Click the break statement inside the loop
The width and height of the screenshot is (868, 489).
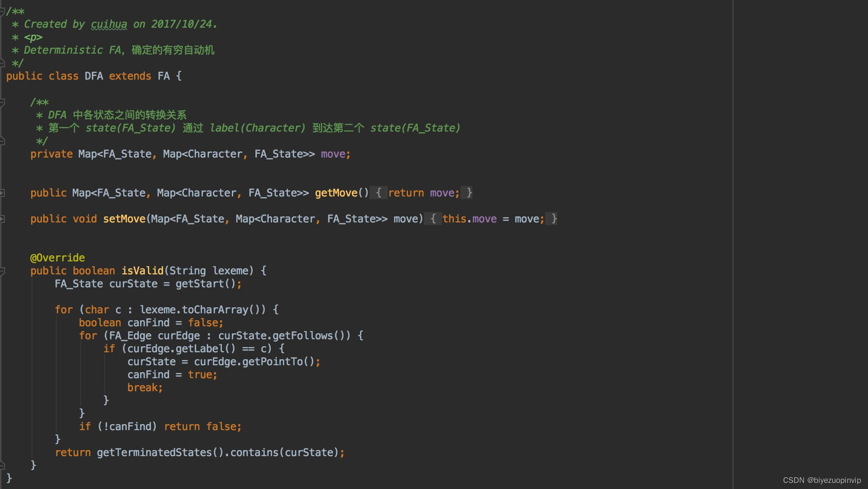point(143,387)
